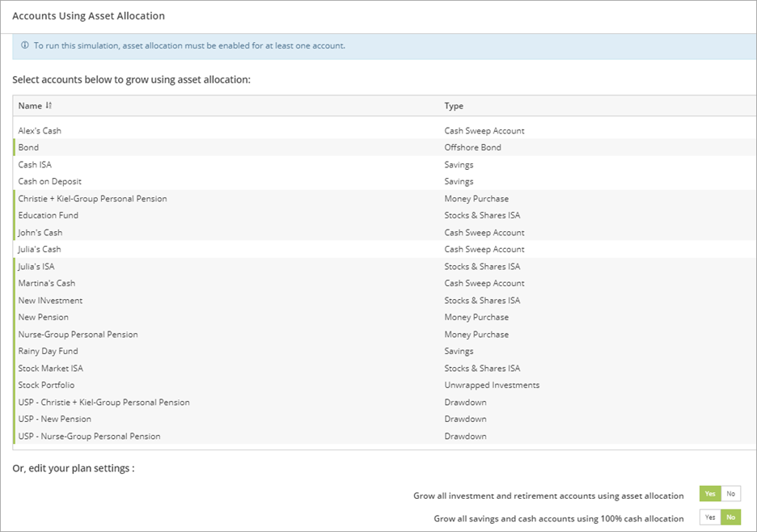This screenshot has width=757, height=532.
Task: Select the Alex's Cash account row
Action: [40, 130]
